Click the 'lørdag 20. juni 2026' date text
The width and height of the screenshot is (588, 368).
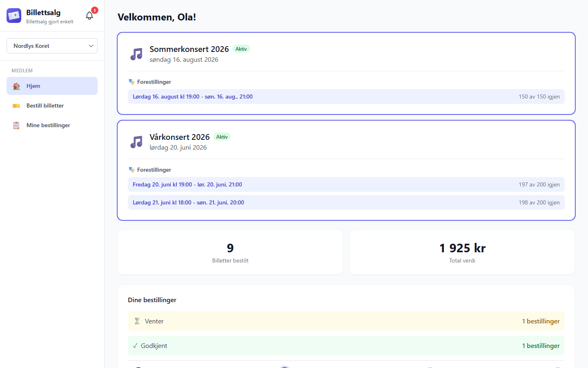(178, 148)
